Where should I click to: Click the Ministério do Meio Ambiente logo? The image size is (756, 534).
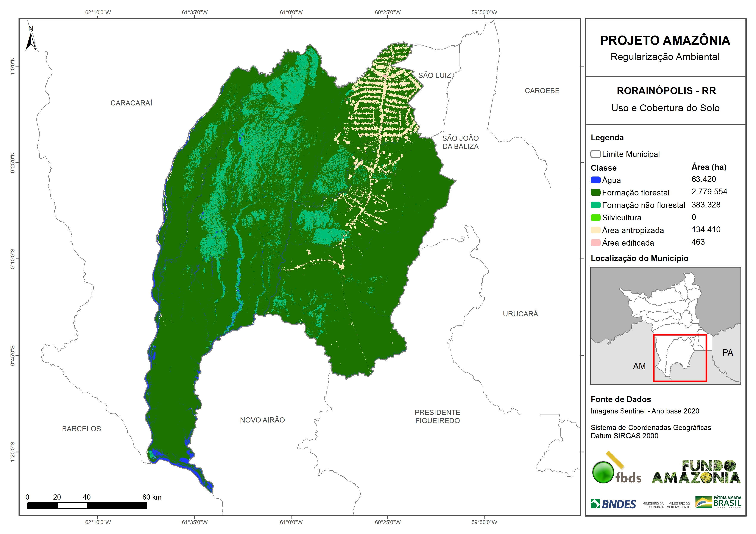pos(678,505)
